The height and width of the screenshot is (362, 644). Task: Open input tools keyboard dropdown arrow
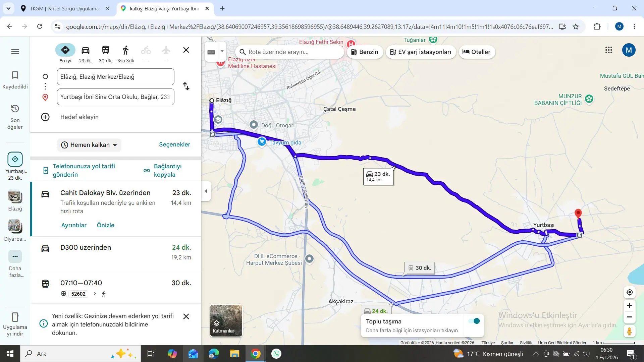(222, 51)
